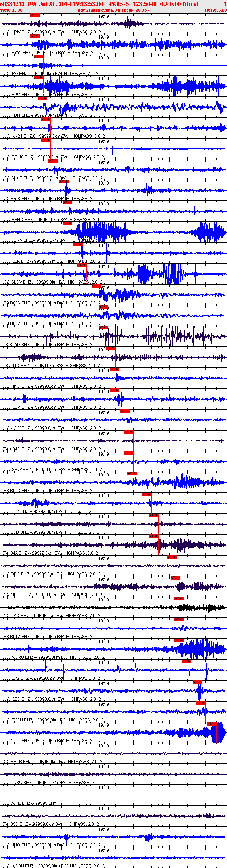Click the event ID 60831212 header text

point(12,4)
